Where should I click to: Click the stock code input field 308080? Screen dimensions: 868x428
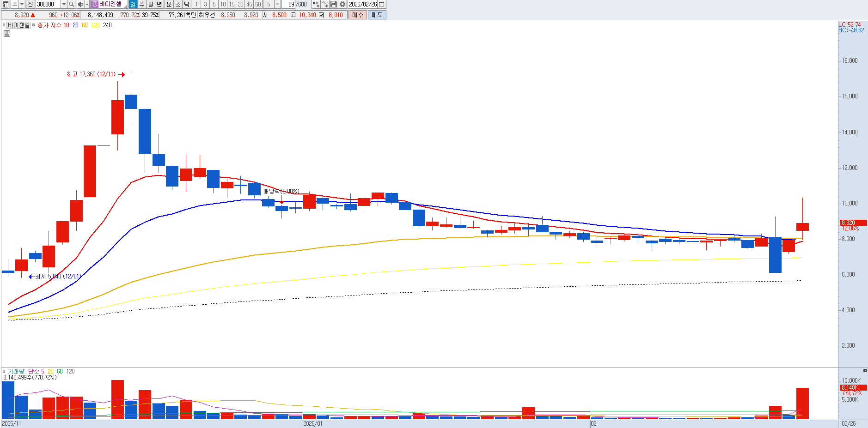point(48,4)
